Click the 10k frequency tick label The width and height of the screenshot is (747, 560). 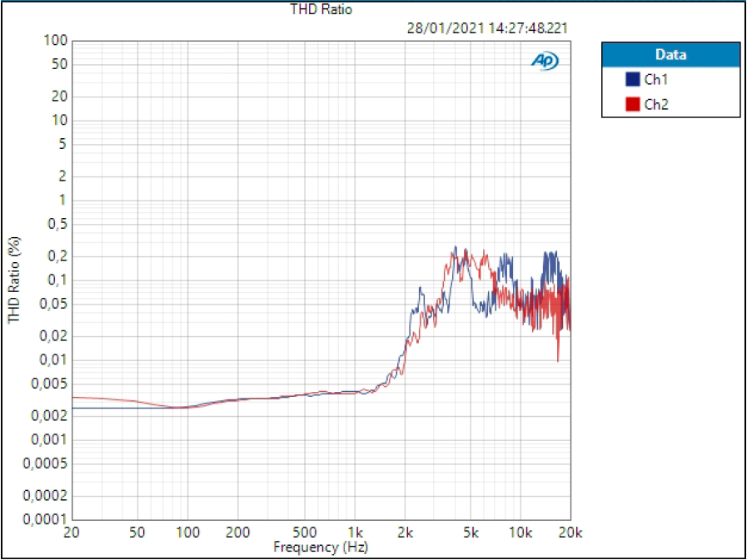pos(520,531)
